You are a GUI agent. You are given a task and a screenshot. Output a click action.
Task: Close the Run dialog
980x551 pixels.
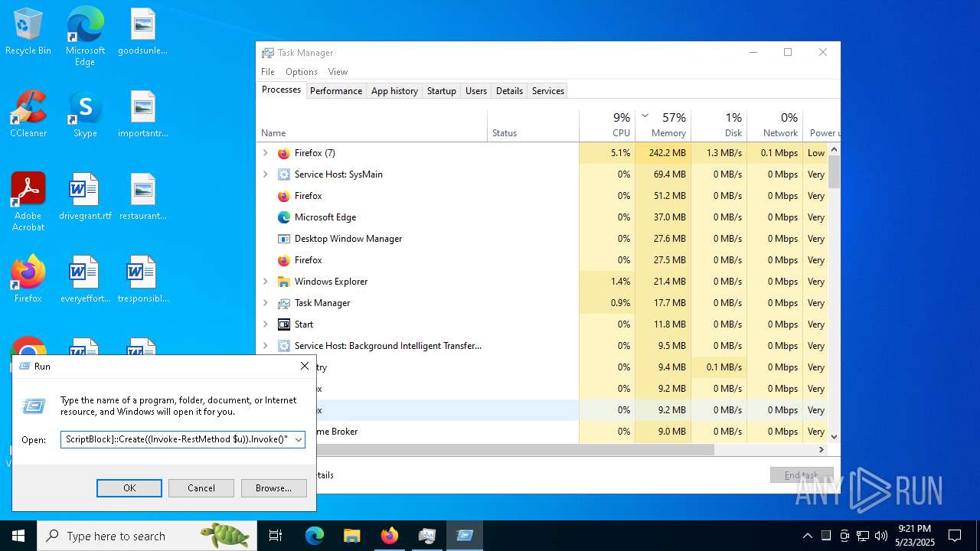pyautogui.click(x=305, y=367)
